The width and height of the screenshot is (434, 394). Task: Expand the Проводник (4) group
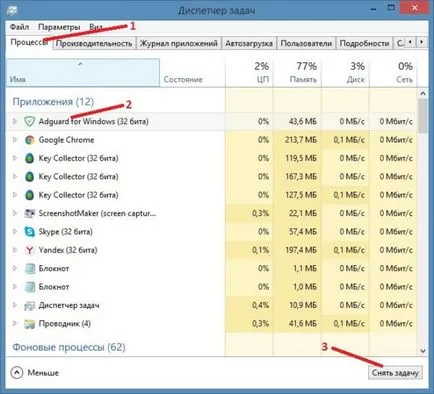tap(14, 323)
